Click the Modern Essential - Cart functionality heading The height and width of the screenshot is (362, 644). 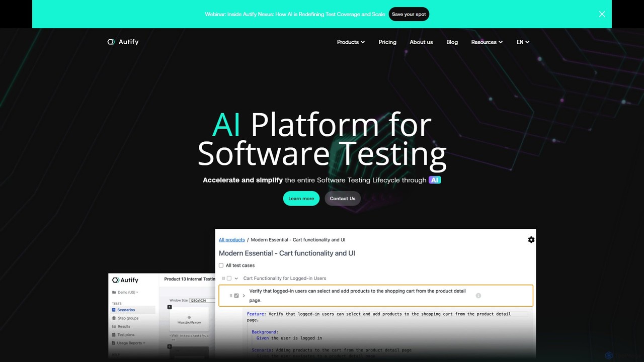pyautogui.click(x=287, y=253)
